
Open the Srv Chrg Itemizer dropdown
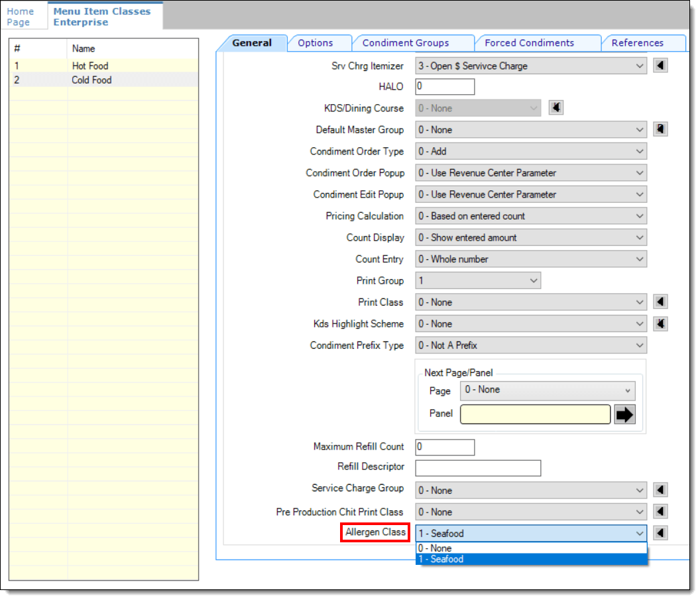tap(531, 66)
